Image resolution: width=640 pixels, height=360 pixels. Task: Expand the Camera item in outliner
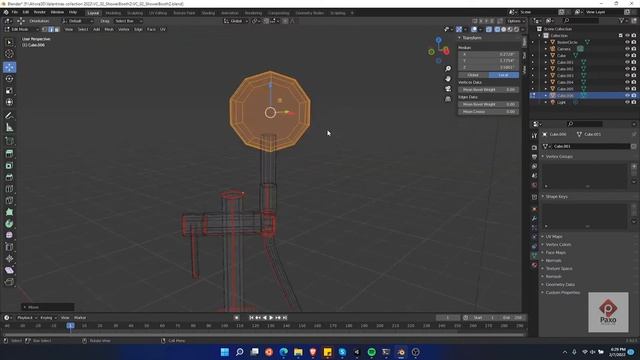coord(546,49)
